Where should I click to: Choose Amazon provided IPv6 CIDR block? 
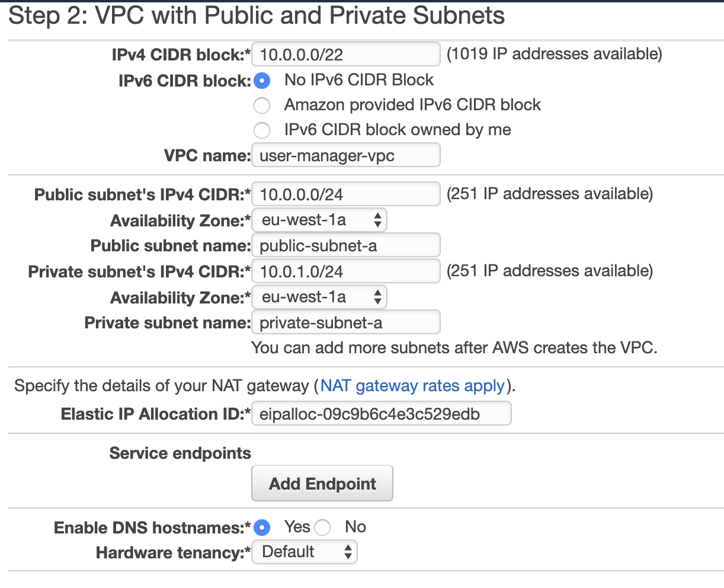coord(262,106)
